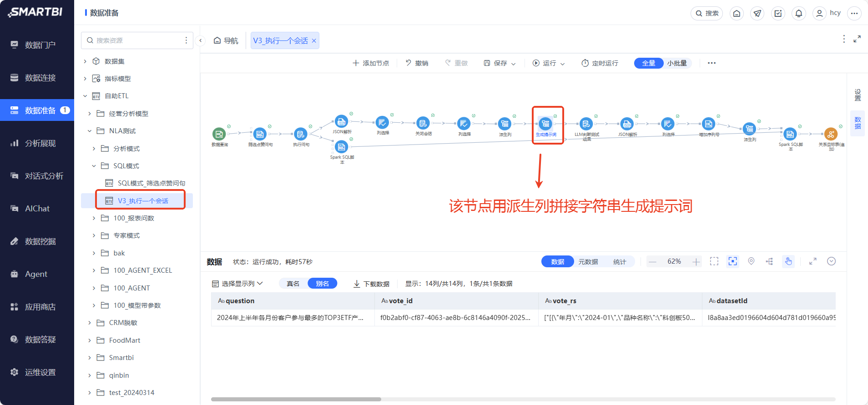The height and width of the screenshot is (405, 868).
Task: Open AIChat in the sidebar
Action: pos(37,209)
